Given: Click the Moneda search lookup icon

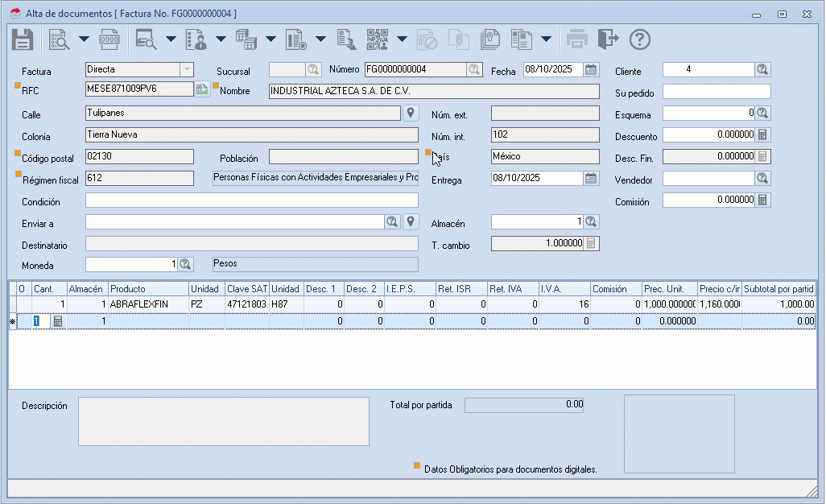Looking at the screenshot, I should pos(185,264).
